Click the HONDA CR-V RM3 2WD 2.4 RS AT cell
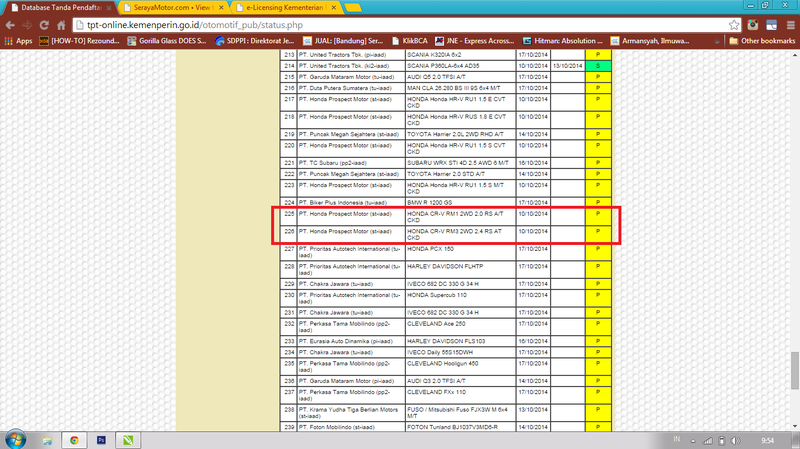 click(x=460, y=235)
